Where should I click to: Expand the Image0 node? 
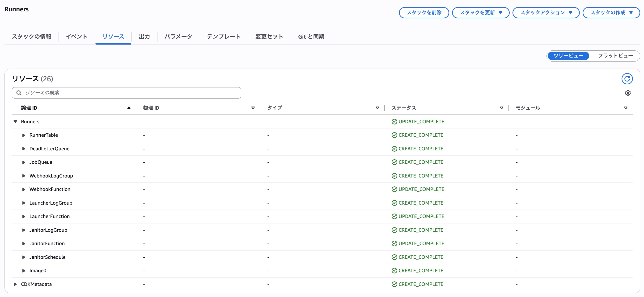pyautogui.click(x=24, y=271)
